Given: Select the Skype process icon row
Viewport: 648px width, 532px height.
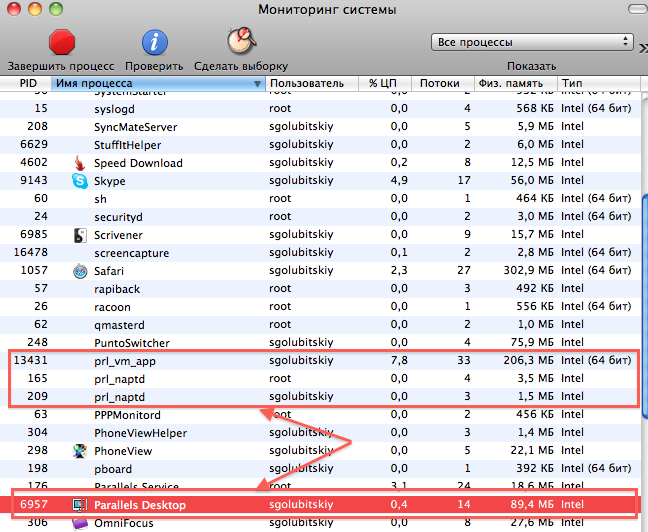Looking at the screenshot, I should pyautogui.click(x=80, y=181).
